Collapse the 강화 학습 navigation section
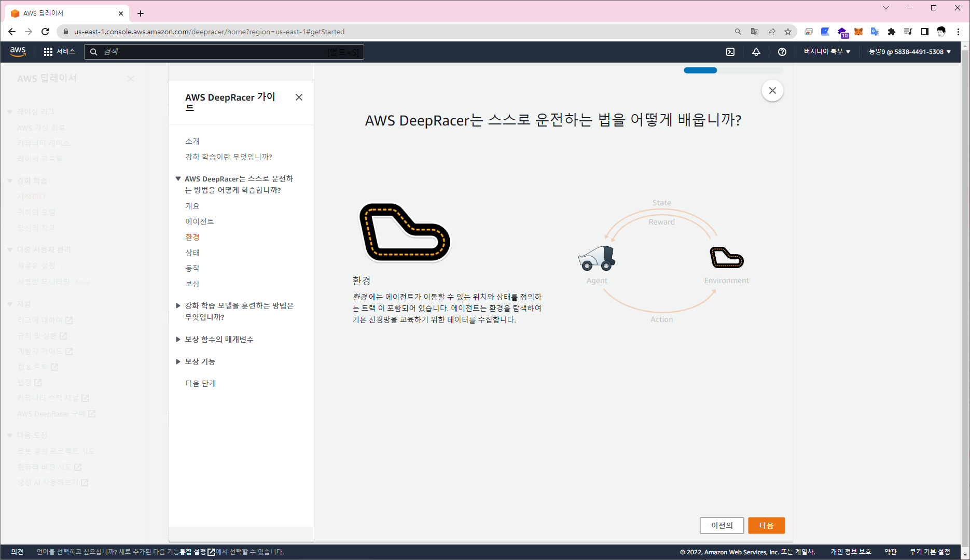The height and width of the screenshot is (560, 970). tap(10, 181)
